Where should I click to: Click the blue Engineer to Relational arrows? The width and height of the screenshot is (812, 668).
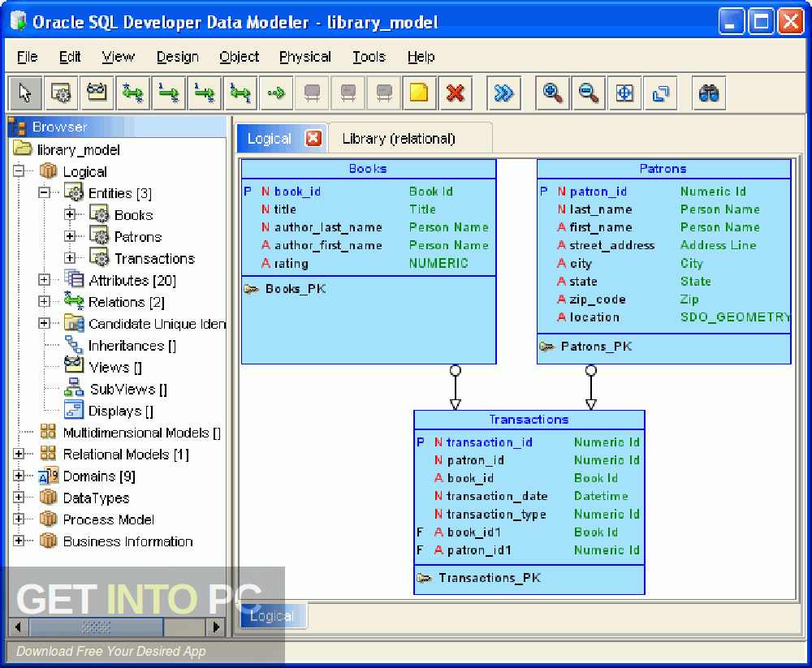tap(504, 93)
